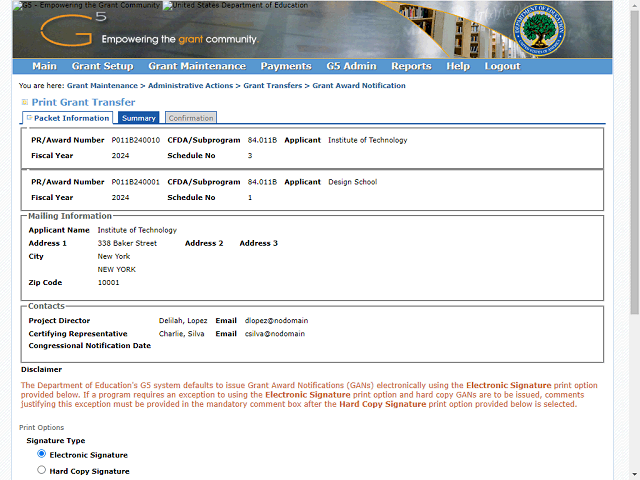Switch to the Summary tab
The height and width of the screenshot is (480, 640).
(139, 118)
